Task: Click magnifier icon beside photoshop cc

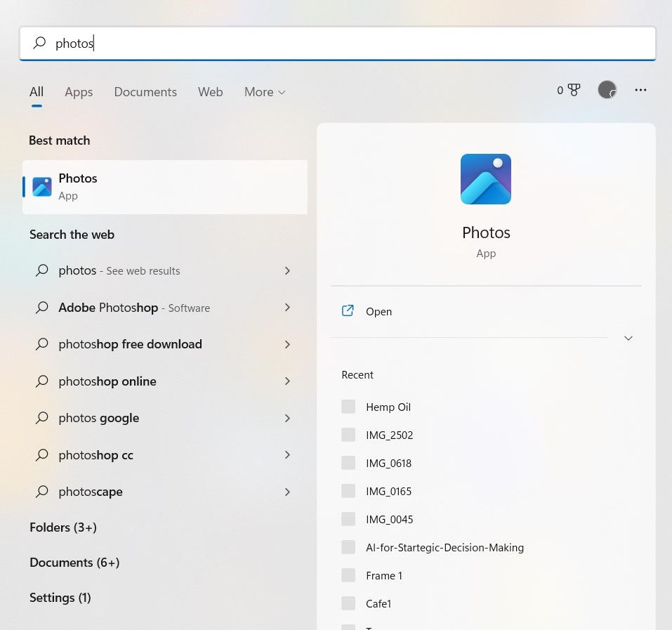Action: (42, 454)
